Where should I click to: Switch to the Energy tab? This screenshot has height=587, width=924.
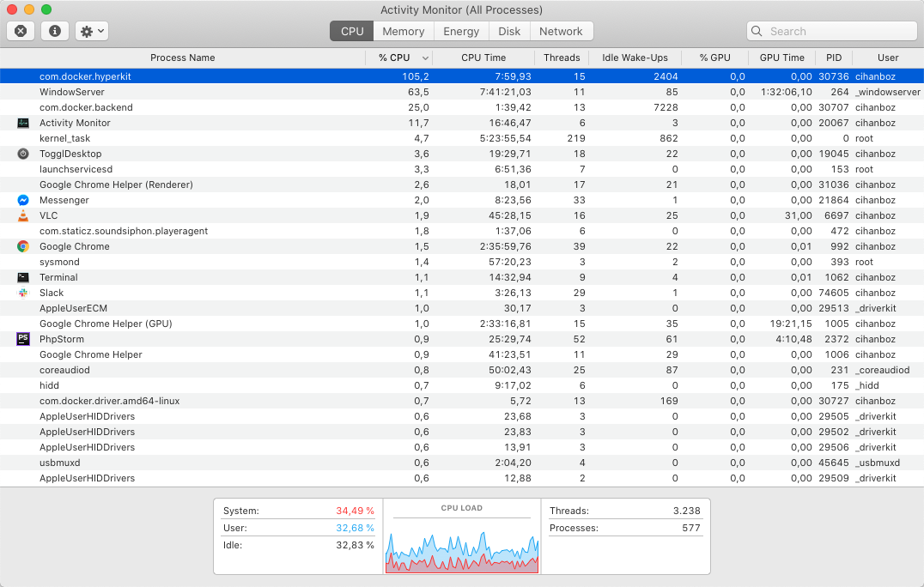[461, 31]
